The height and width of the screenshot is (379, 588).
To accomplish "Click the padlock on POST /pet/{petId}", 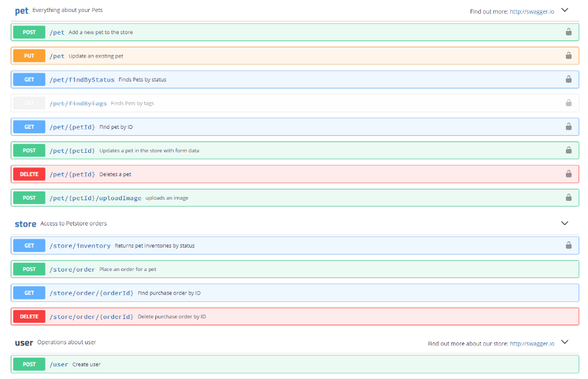I will point(568,150).
